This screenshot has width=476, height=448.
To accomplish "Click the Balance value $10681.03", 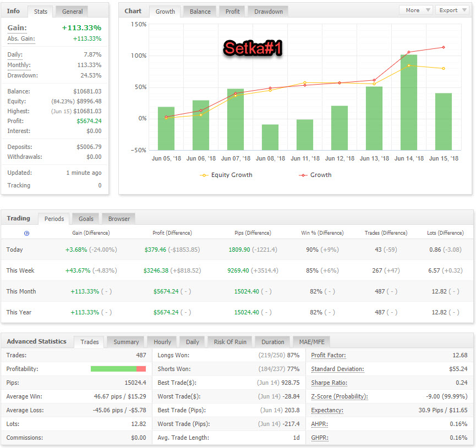I will pyautogui.click(x=87, y=91).
